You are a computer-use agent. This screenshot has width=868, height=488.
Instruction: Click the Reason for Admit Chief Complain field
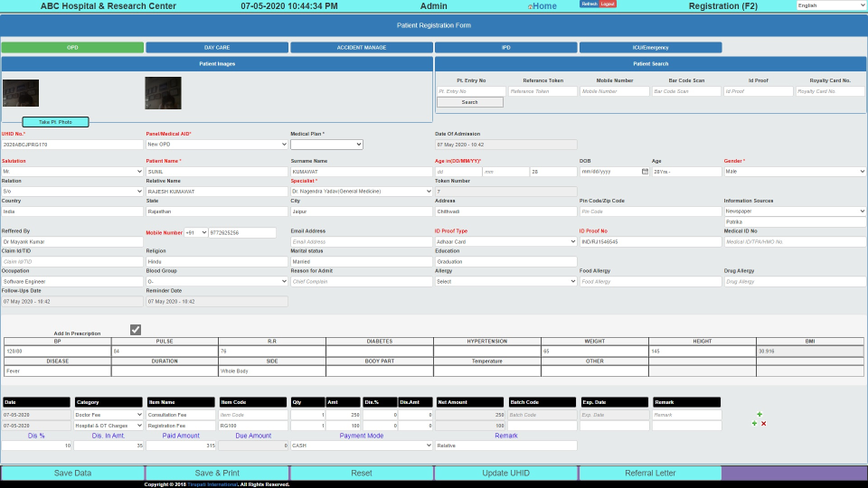(x=362, y=282)
